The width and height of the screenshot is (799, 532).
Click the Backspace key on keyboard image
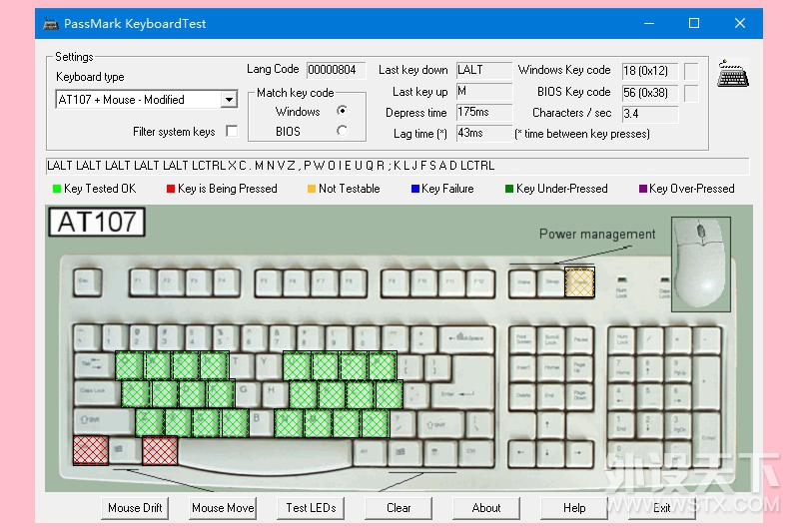[x=467, y=339]
